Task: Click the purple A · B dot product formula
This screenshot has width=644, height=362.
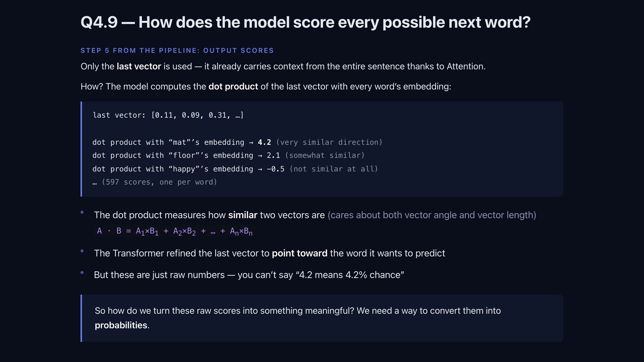Action: click(174, 231)
